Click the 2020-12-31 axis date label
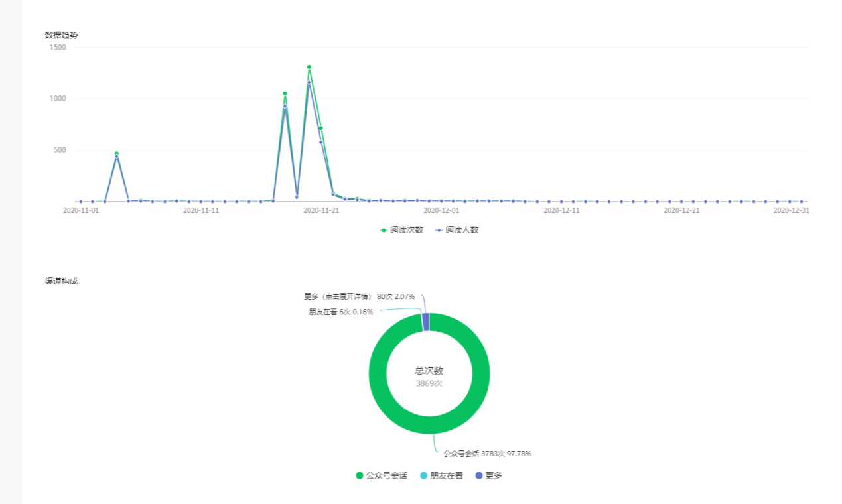 (792, 210)
